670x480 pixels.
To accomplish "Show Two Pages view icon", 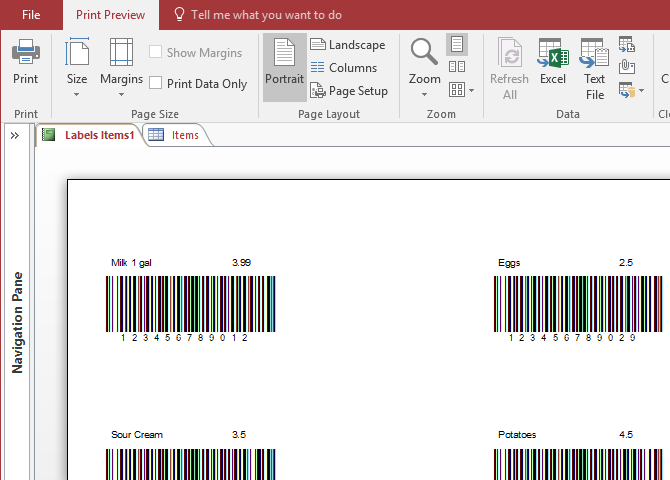I will [457, 67].
